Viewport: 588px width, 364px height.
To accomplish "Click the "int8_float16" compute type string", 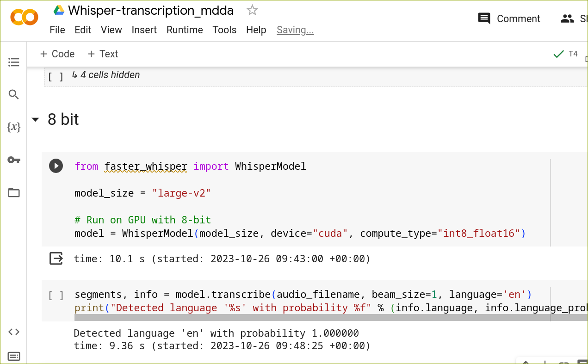I will click(479, 233).
